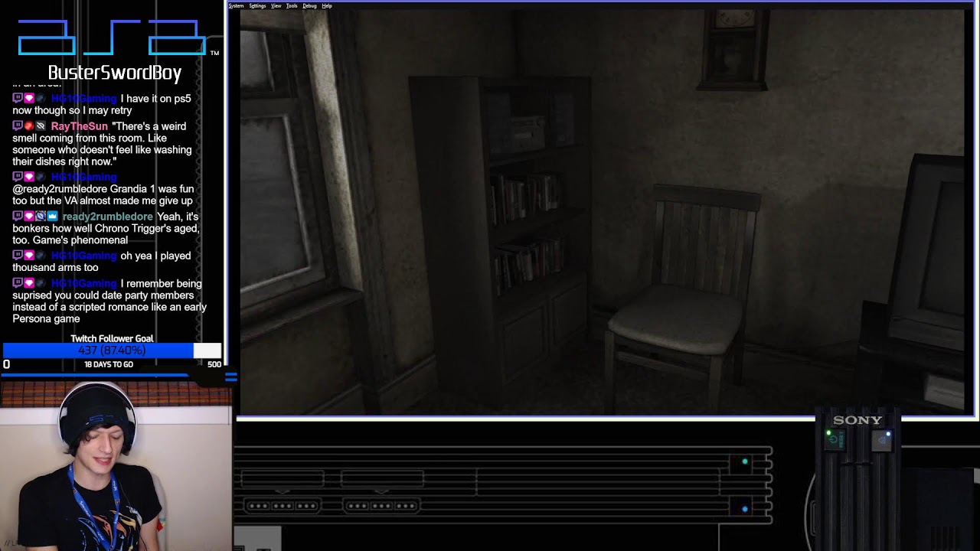Viewport: 980px width, 551px height.
Task: Open the Help menu
Action: [327, 5]
